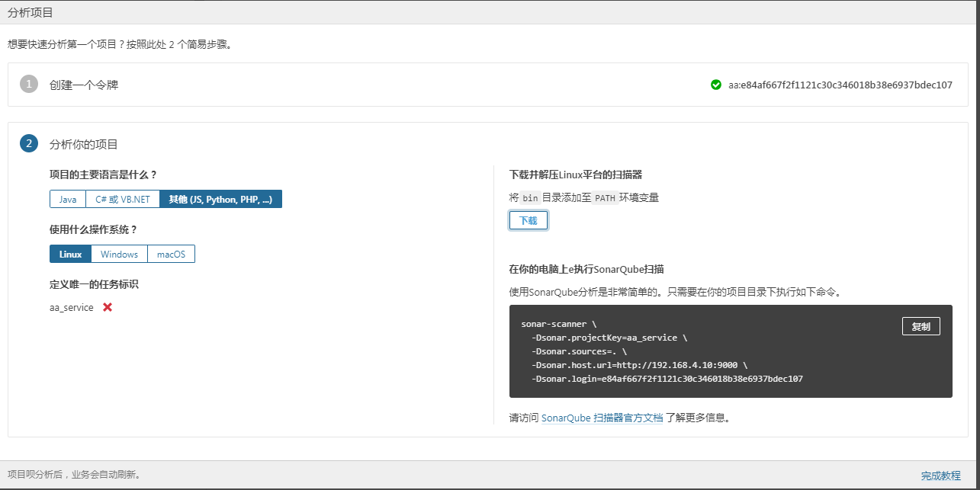Image resolution: width=980 pixels, height=490 pixels.
Task: Select Java as the main language
Action: pyautogui.click(x=68, y=200)
